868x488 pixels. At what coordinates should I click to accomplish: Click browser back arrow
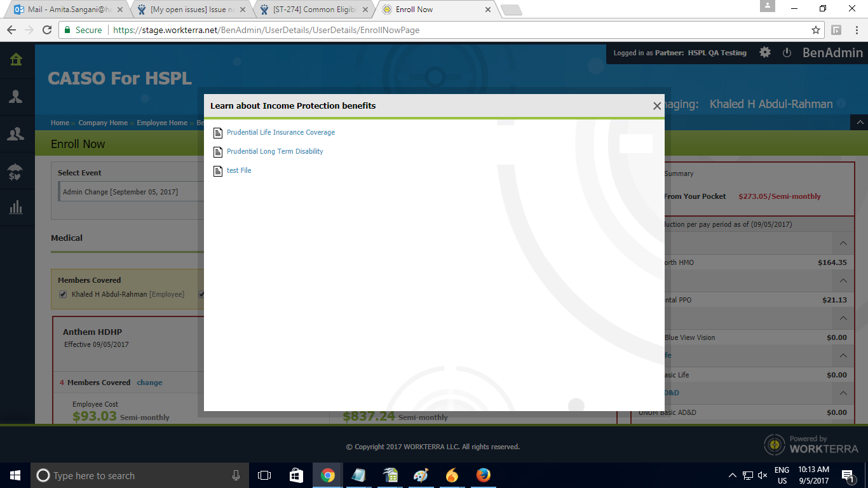11,30
